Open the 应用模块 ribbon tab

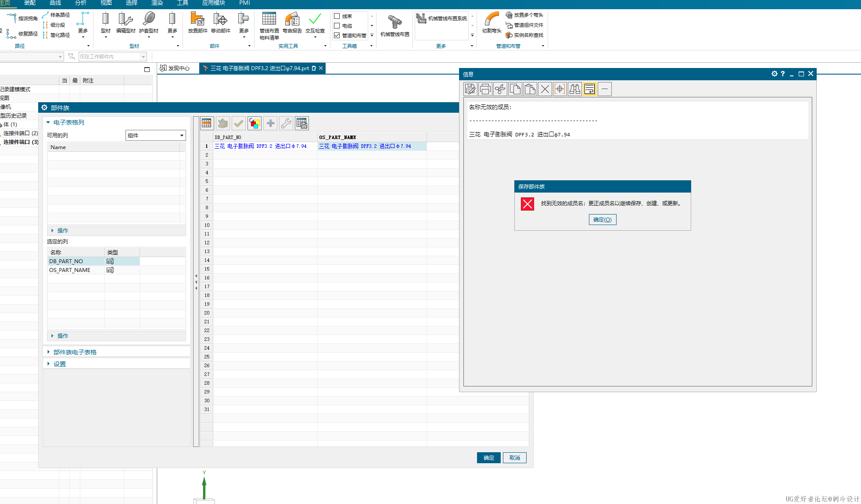coord(214,3)
